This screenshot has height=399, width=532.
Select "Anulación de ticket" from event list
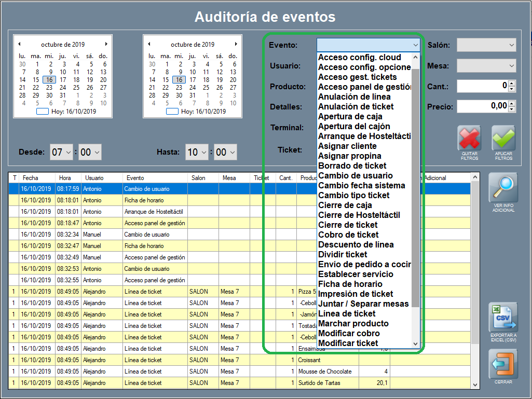(x=356, y=106)
